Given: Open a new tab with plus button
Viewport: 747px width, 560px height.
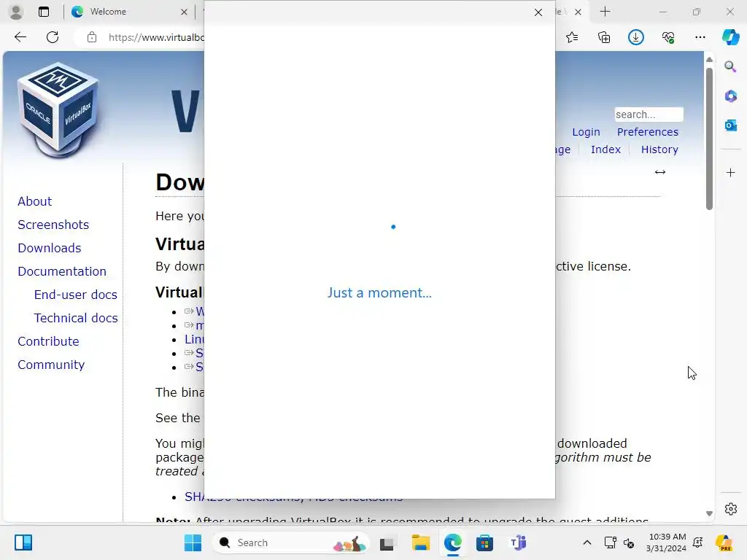Looking at the screenshot, I should 605,12.
